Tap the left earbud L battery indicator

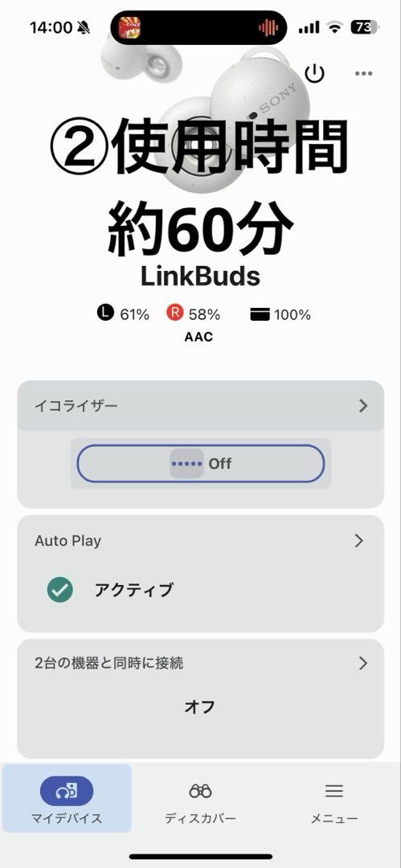(104, 314)
